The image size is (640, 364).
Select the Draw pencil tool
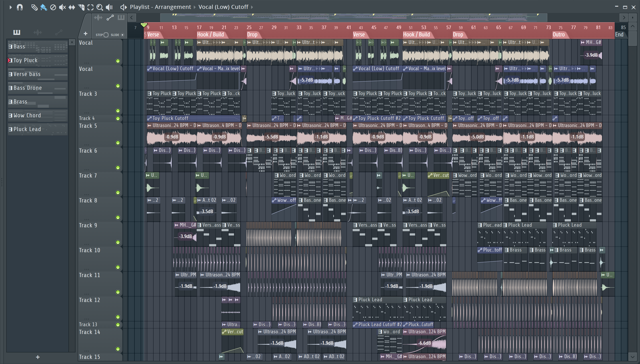point(34,7)
